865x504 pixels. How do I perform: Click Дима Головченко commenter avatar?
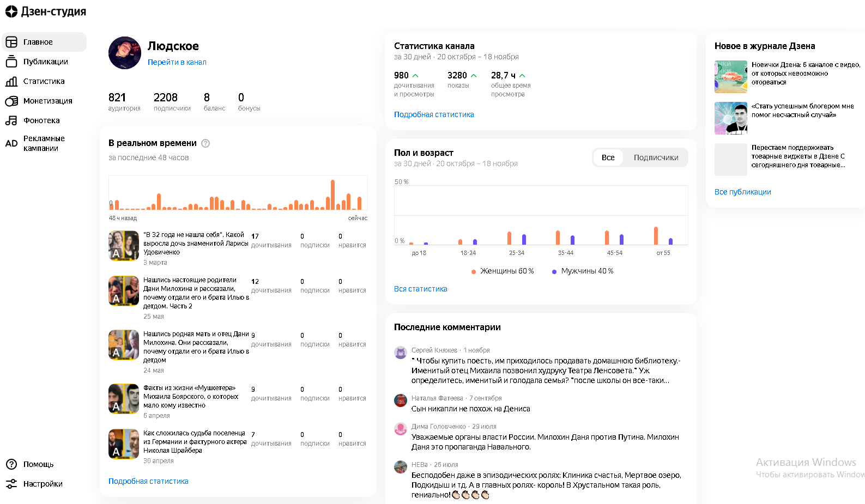tap(401, 429)
